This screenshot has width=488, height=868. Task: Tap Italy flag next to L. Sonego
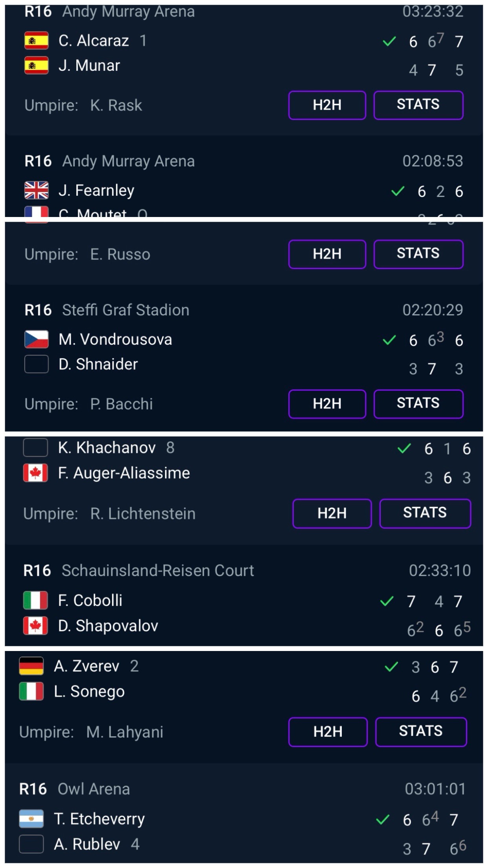point(31,691)
